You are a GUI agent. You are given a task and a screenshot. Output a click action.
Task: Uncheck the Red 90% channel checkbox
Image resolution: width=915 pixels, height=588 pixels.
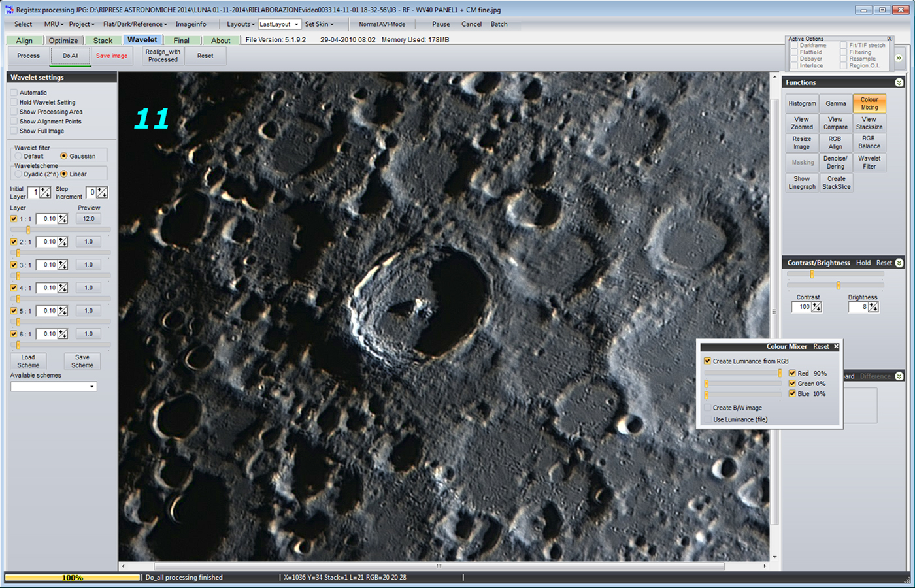point(792,374)
